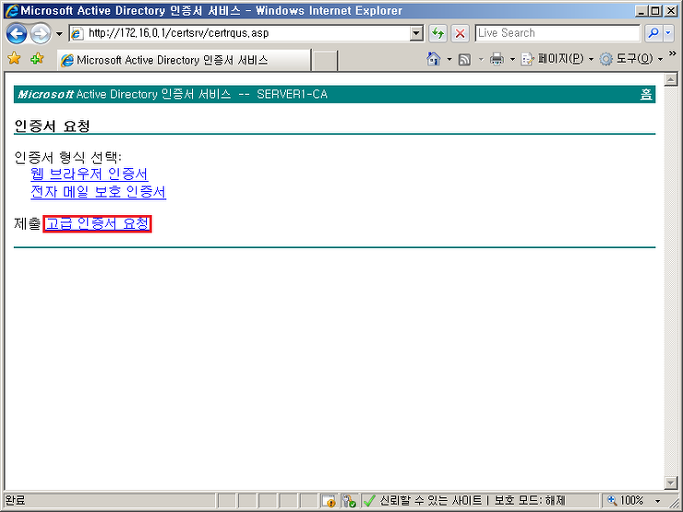
Task: Stop loading with the red X button
Action: (x=460, y=33)
